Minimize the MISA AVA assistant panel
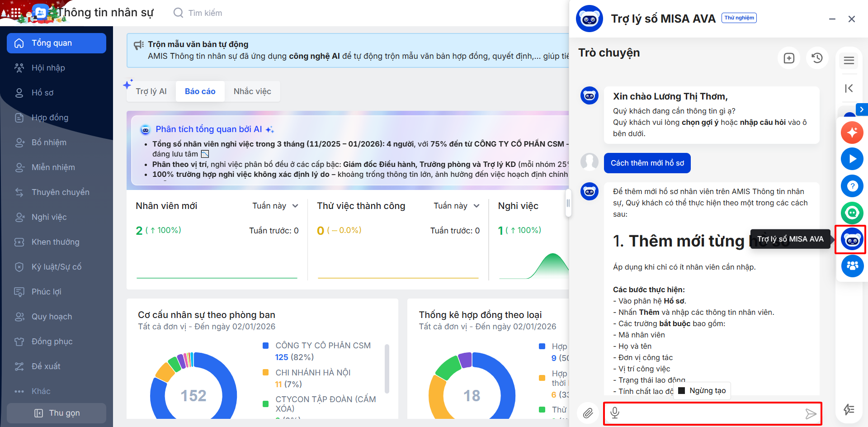 (x=832, y=19)
